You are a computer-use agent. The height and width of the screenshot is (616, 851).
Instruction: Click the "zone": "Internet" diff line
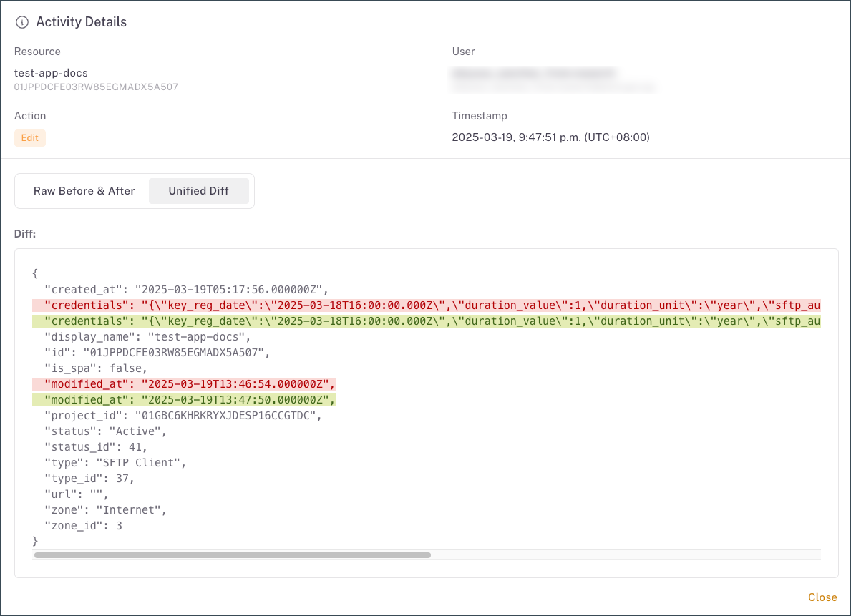(105, 510)
